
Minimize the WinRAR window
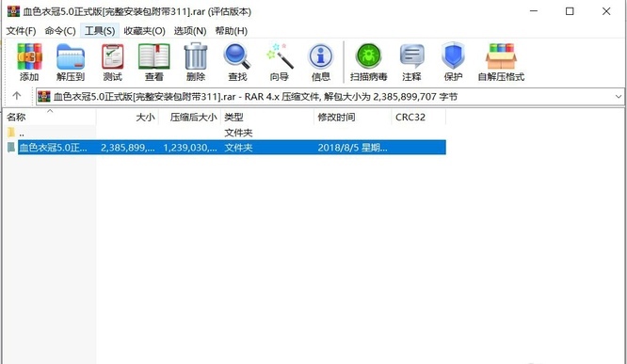(x=534, y=11)
